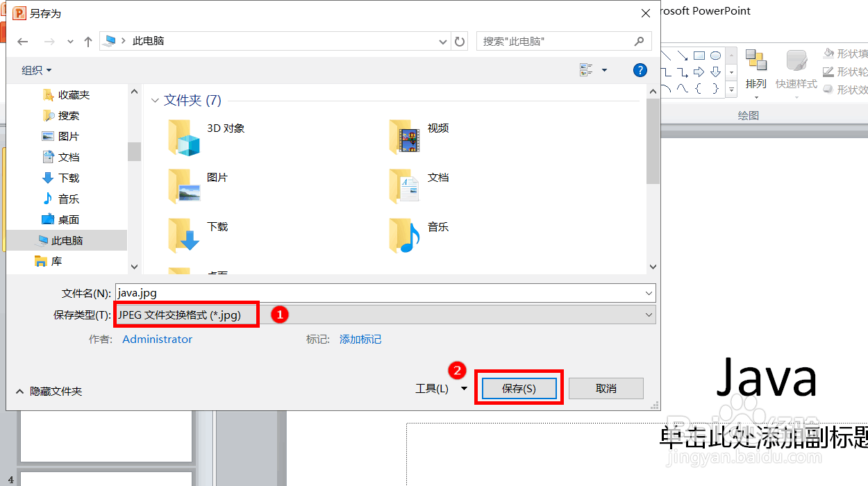Select 图片 in the navigation tree

pyautogui.click(x=60, y=136)
